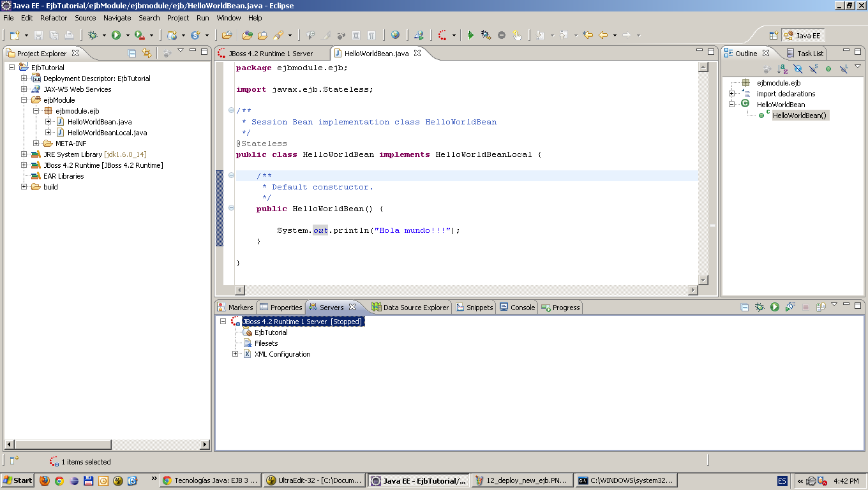868x490 pixels.
Task: Select HelloWorldBean() in the Outline view
Action: point(800,115)
